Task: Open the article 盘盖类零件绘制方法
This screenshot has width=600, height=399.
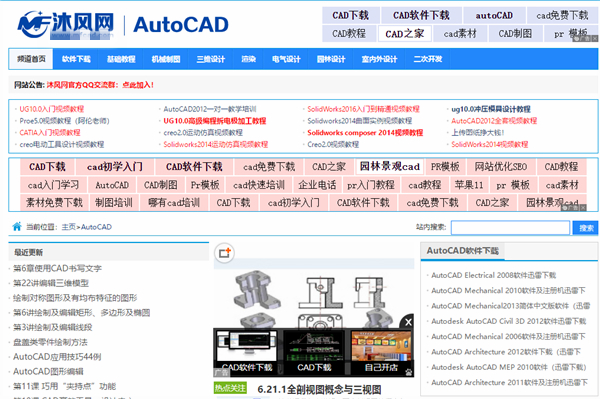Action: [x=50, y=342]
